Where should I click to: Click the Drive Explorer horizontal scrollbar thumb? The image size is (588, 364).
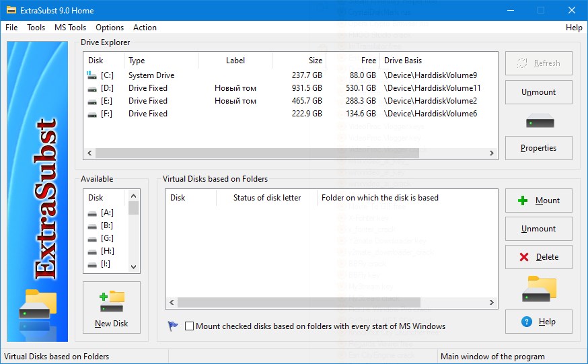point(257,153)
